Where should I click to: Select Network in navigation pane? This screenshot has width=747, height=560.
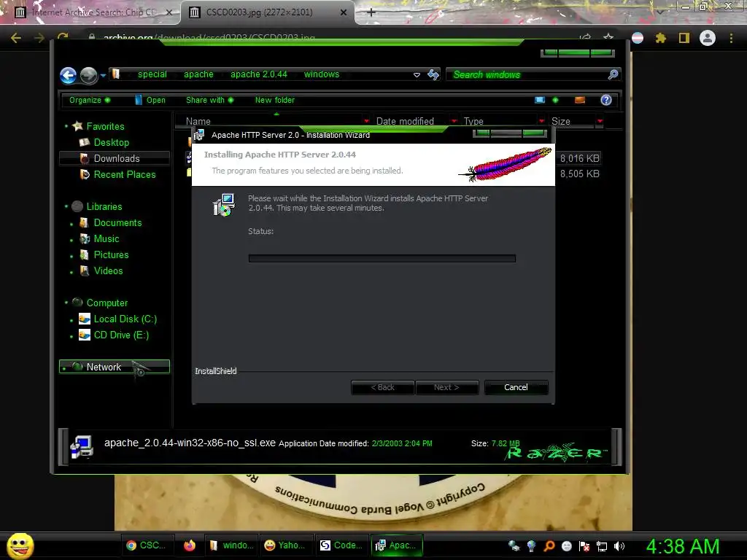tap(115, 367)
